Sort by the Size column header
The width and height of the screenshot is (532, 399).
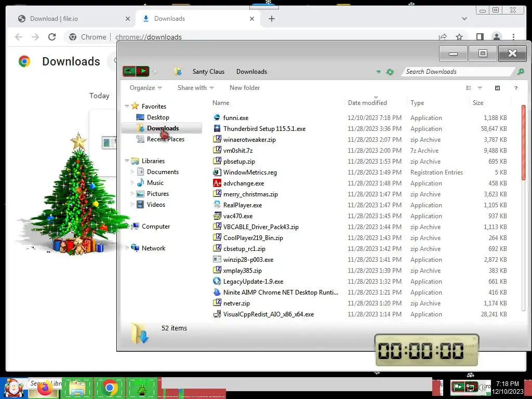[490, 102]
